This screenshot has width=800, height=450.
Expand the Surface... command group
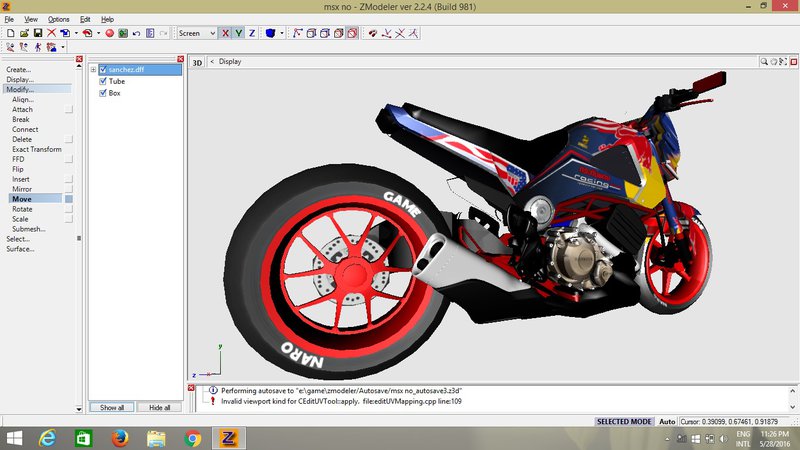tap(20, 249)
